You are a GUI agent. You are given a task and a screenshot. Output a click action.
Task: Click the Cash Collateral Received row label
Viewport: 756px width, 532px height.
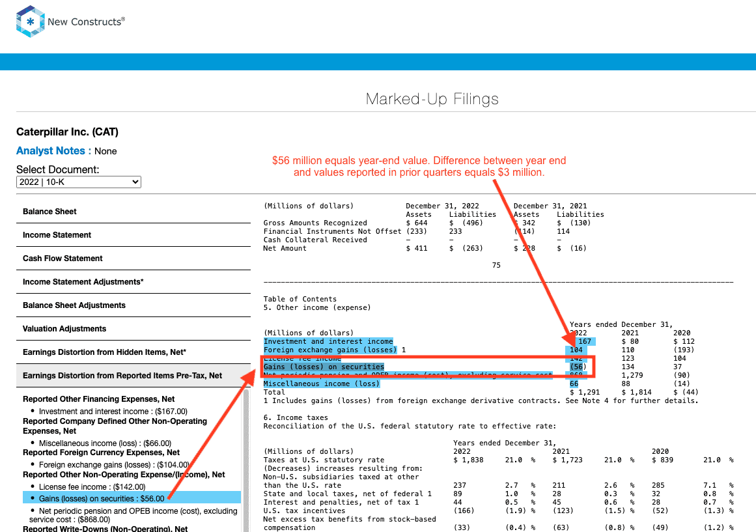[315, 240]
